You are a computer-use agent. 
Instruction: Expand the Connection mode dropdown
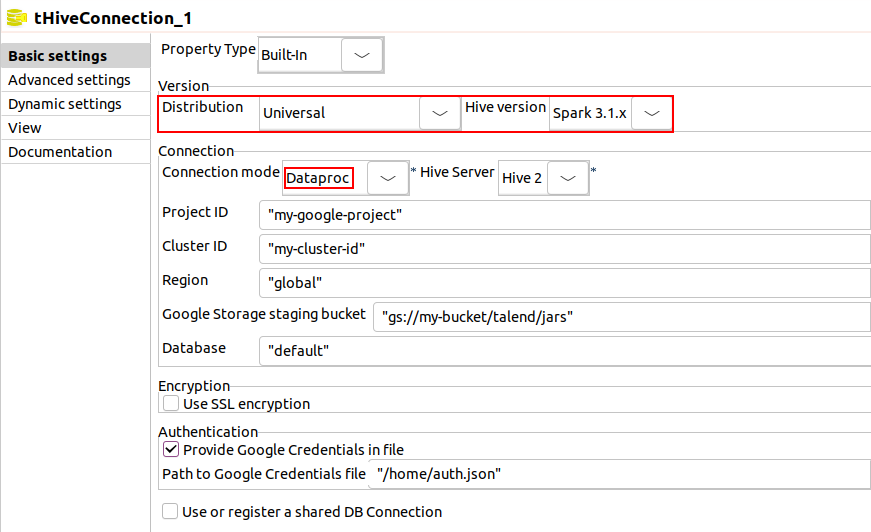[388, 178]
